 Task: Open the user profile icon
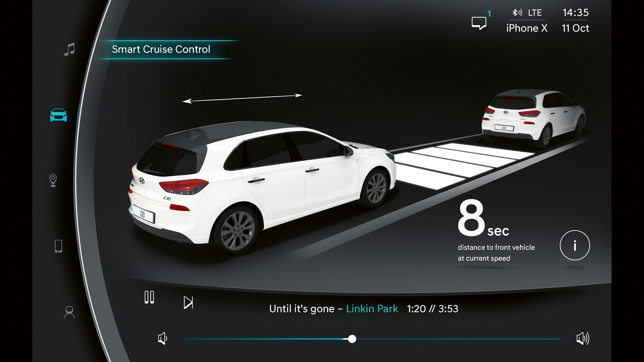(x=69, y=312)
